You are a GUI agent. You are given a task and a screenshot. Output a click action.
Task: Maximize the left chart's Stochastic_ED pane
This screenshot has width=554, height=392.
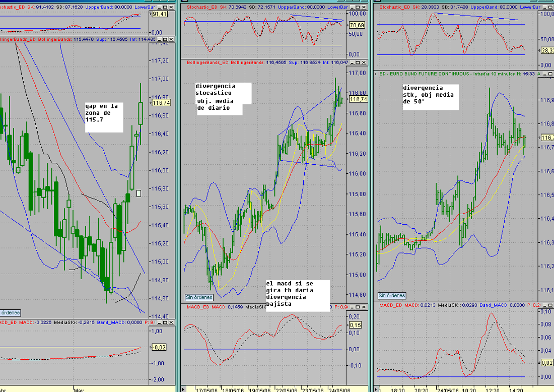click(x=165, y=7)
